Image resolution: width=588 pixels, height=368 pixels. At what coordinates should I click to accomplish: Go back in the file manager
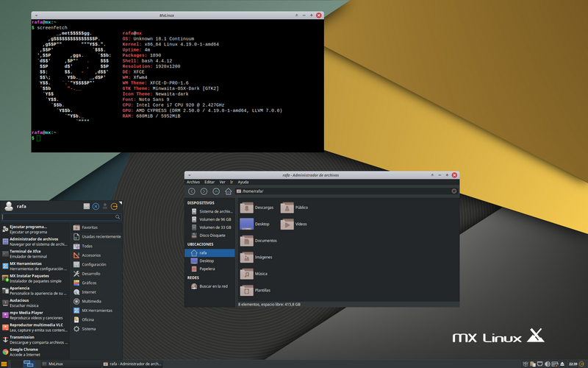tap(192, 191)
